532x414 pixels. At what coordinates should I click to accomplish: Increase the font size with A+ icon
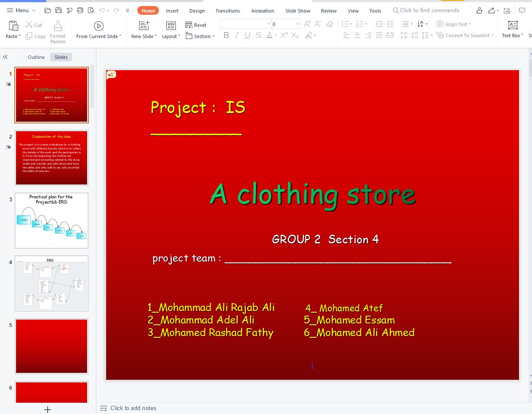307,24
